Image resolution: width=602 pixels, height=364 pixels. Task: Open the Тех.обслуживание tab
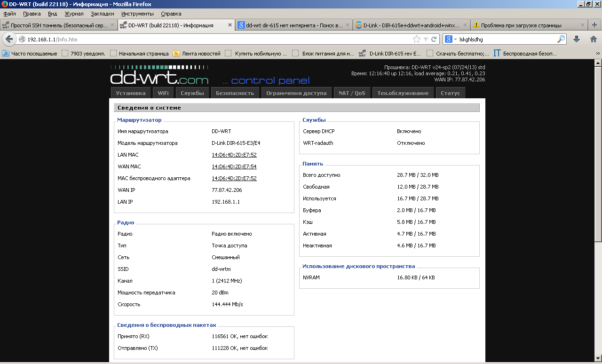[403, 93]
